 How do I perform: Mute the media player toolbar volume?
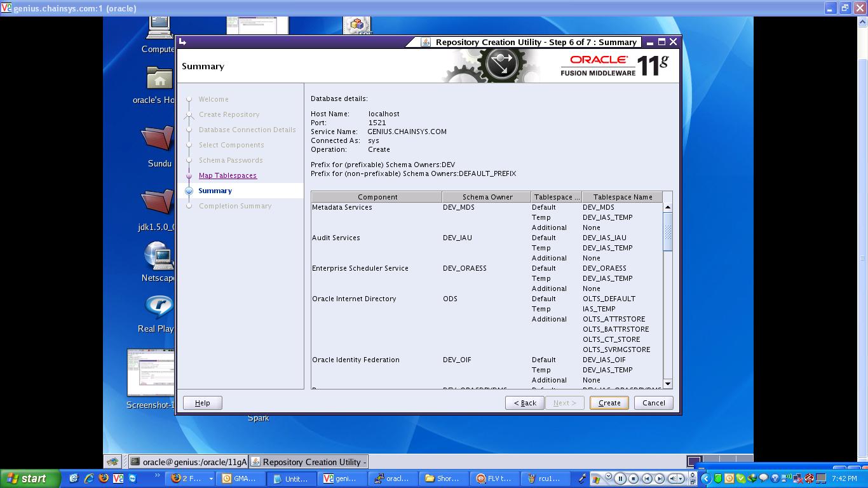point(672,478)
